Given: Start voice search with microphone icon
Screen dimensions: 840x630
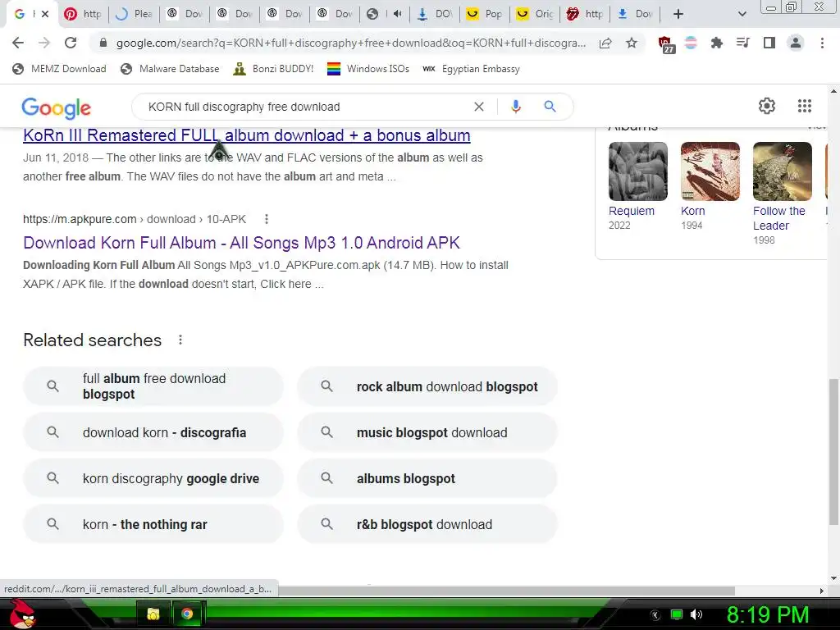Looking at the screenshot, I should point(516,107).
